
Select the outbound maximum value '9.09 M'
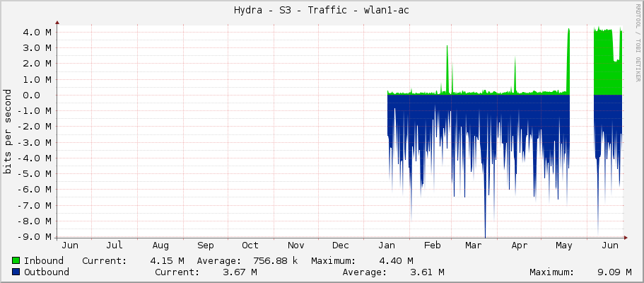(614, 272)
